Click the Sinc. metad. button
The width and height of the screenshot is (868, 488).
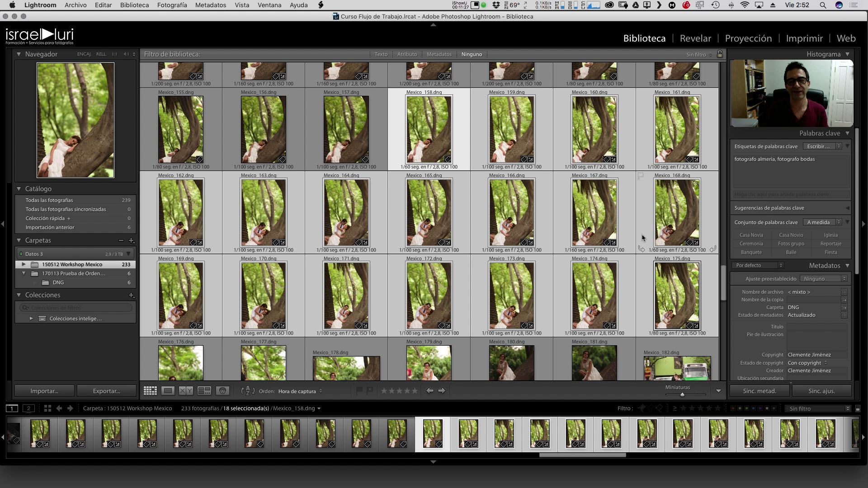(x=759, y=391)
